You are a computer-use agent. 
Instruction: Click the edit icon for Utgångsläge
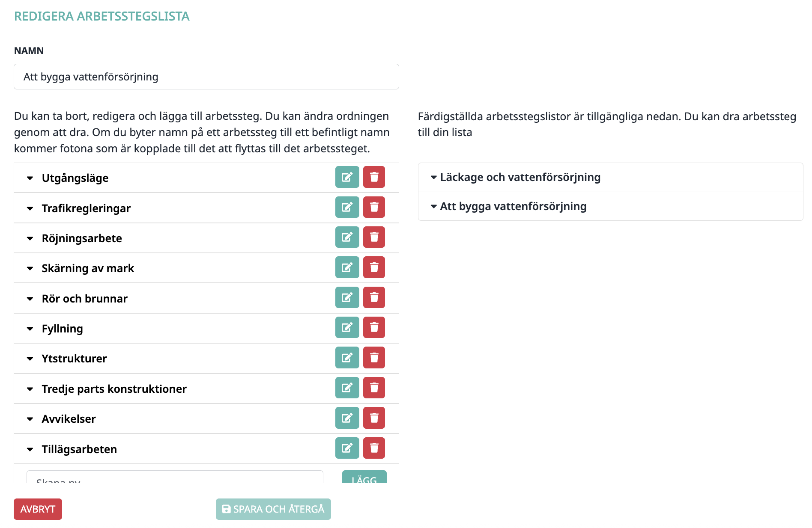tap(347, 177)
